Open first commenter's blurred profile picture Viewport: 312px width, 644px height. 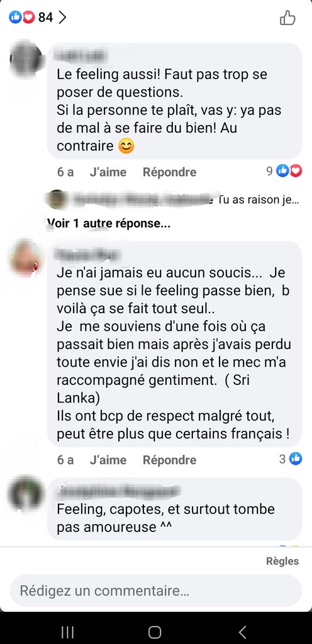tap(25, 60)
